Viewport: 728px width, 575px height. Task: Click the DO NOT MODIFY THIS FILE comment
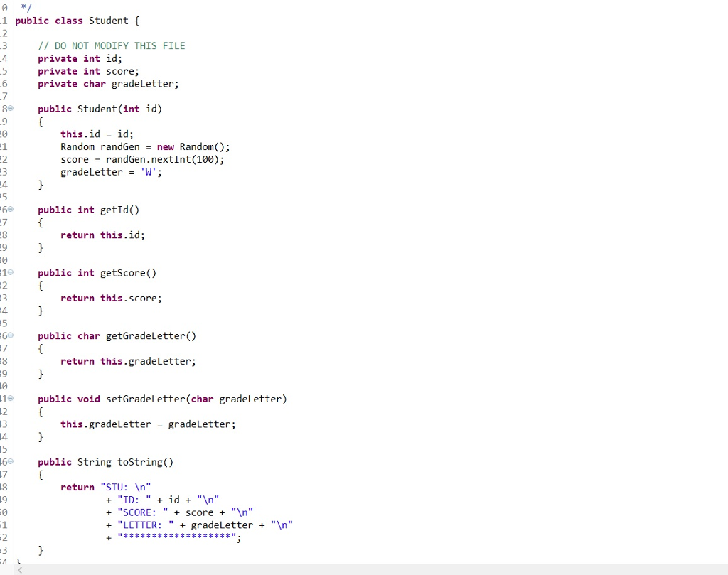110,45
